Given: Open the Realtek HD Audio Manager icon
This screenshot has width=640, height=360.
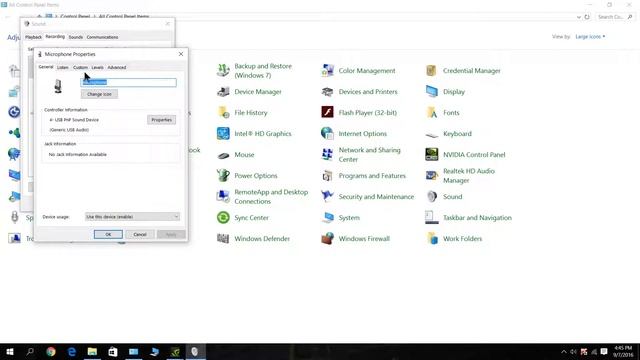Looking at the screenshot, I should [x=432, y=176].
